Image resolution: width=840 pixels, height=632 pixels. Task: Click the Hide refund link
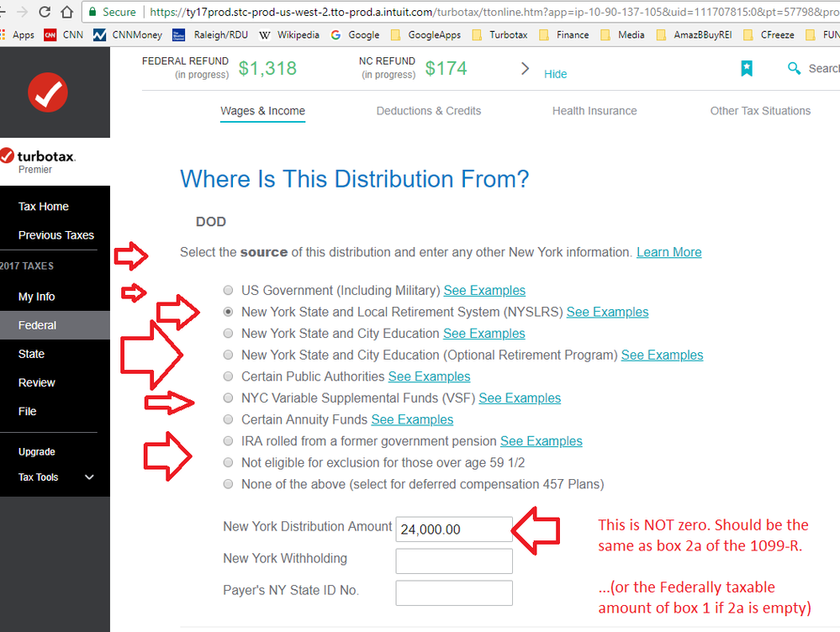coord(556,74)
